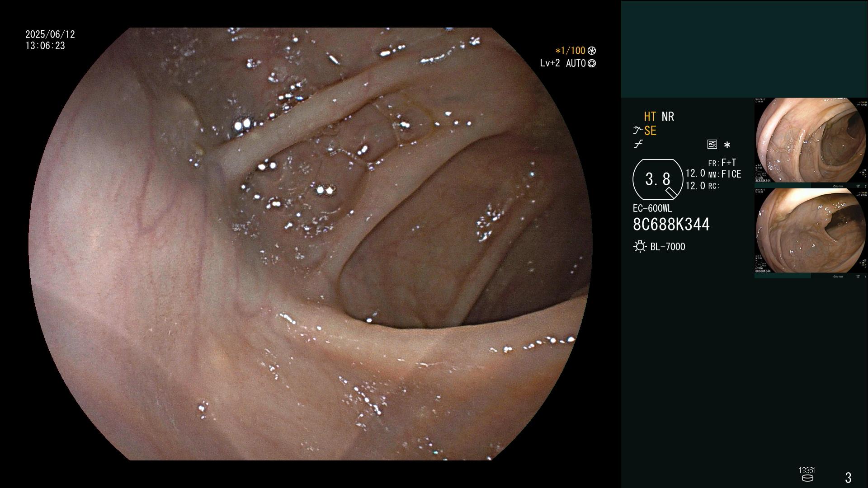
Task: Click the date 2025/06/12 stamp
Action: click(50, 34)
